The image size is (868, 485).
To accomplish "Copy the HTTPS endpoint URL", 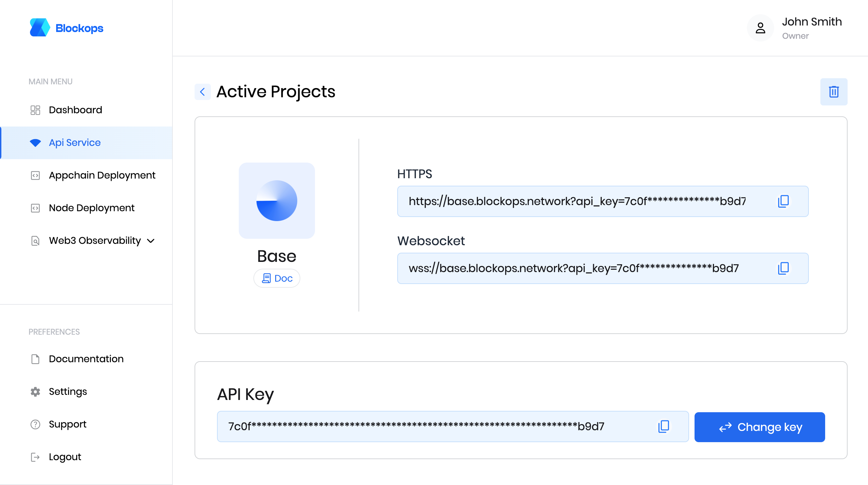I will point(783,201).
